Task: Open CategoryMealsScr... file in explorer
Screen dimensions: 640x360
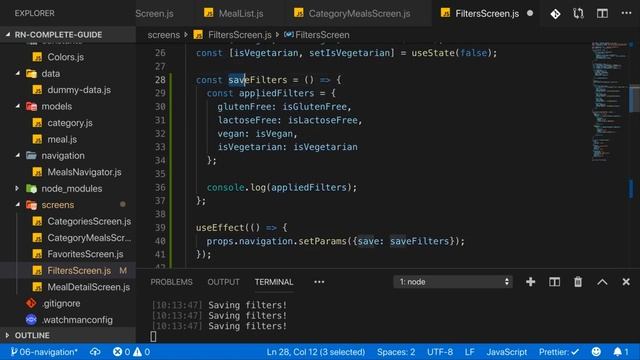Action: tap(89, 238)
